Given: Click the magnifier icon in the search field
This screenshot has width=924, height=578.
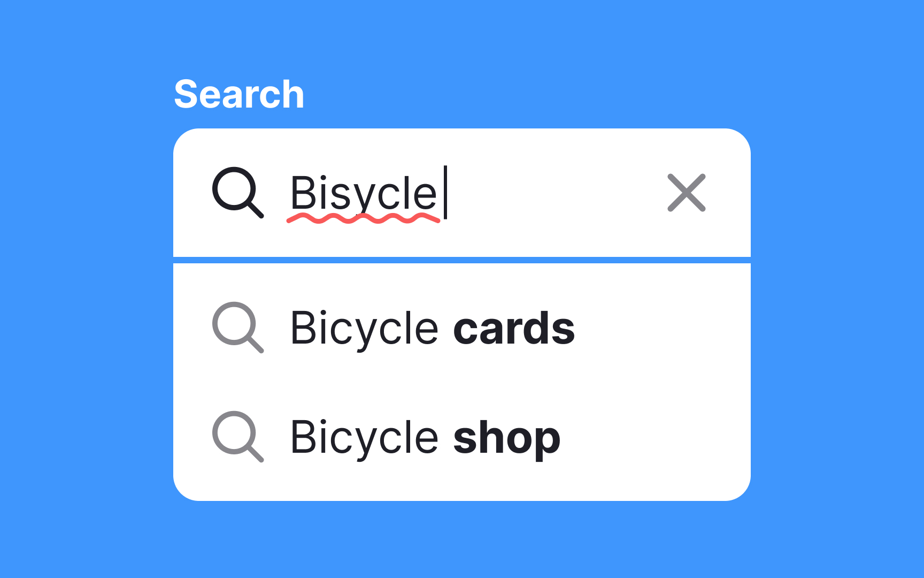Looking at the screenshot, I should (x=237, y=192).
